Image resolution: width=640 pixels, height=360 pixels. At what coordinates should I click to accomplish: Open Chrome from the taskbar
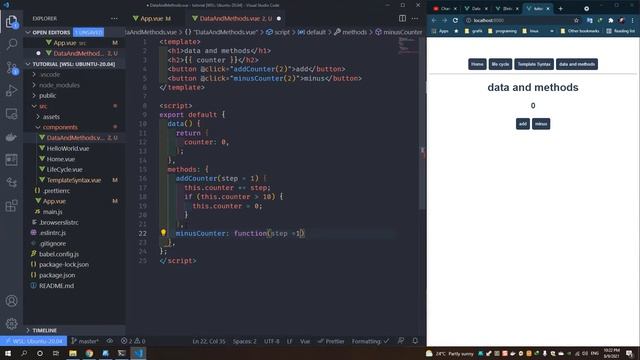[x=89, y=353]
